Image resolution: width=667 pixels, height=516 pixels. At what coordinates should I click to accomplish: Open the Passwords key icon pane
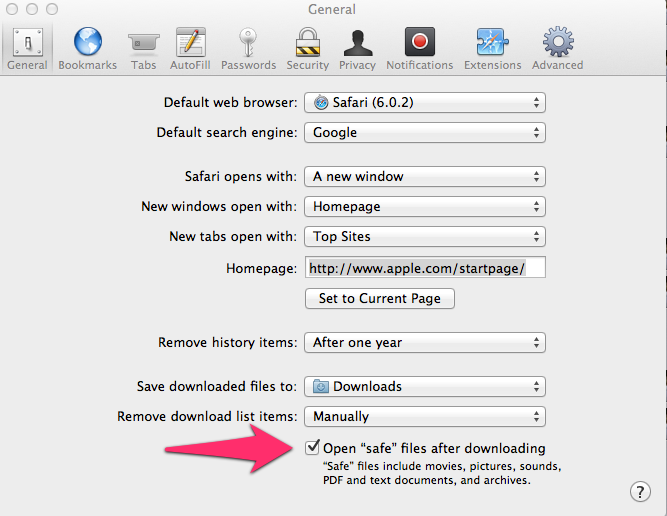click(x=248, y=48)
